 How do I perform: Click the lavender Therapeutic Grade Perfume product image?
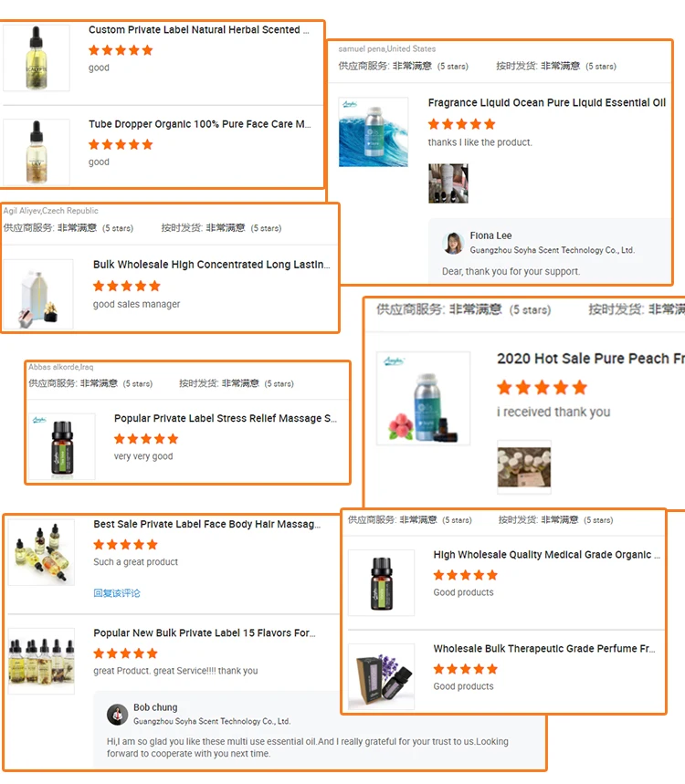[x=381, y=676]
